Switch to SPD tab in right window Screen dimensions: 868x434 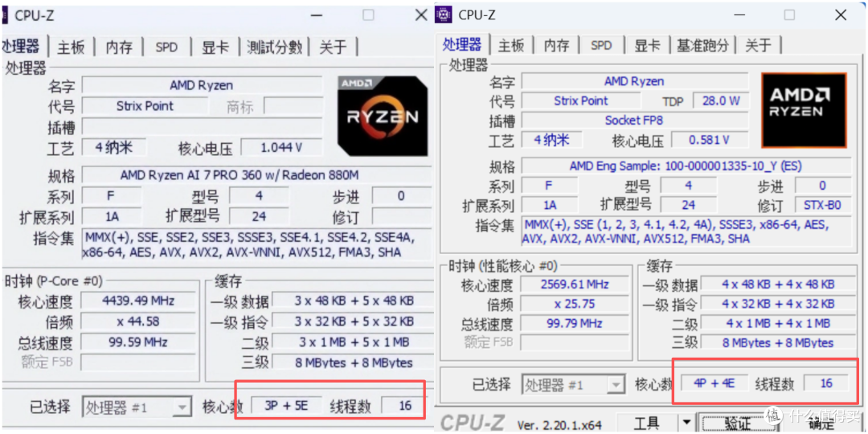pyautogui.click(x=600, y=45)
